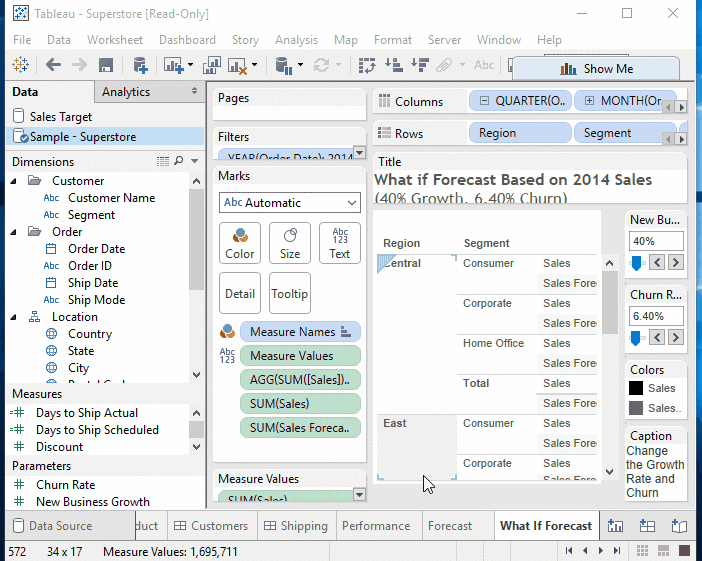The image size is (702, 561).
Task: Expand the MONTH pill in Columns
Action: pyautogui.click(x=590, y=101)
